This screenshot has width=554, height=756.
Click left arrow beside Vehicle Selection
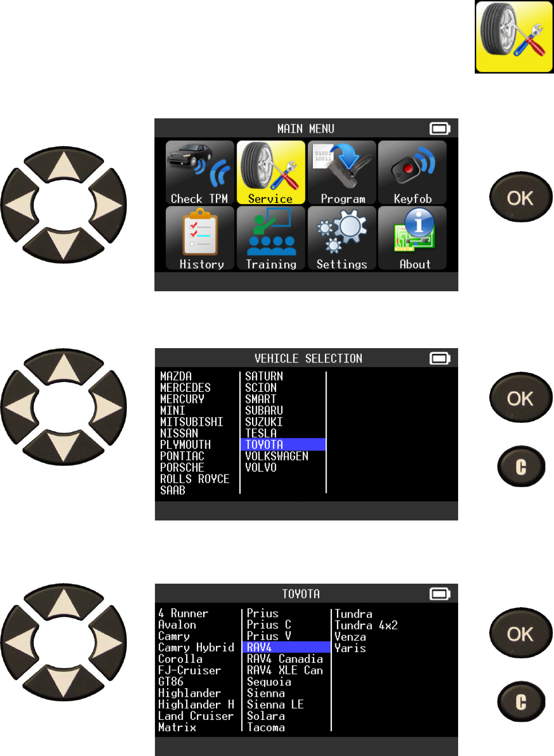coord(20,407)
